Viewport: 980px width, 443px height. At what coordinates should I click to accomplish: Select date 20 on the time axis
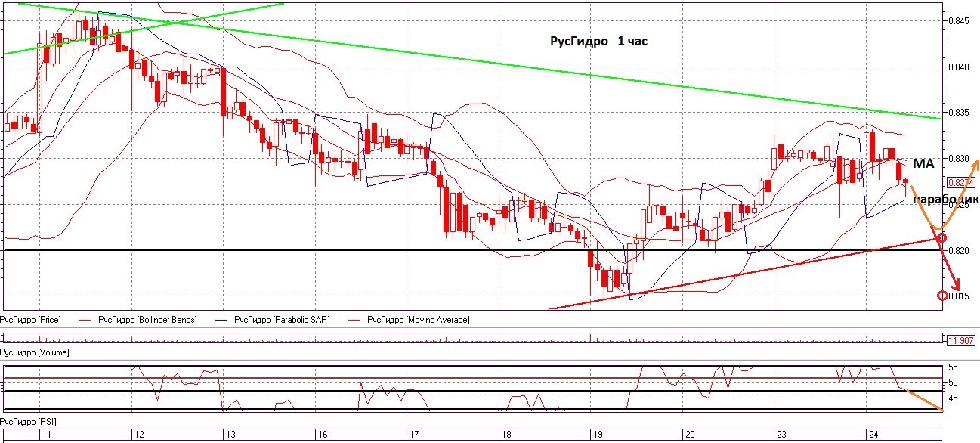pyautogui.click(x=689, y=435)
